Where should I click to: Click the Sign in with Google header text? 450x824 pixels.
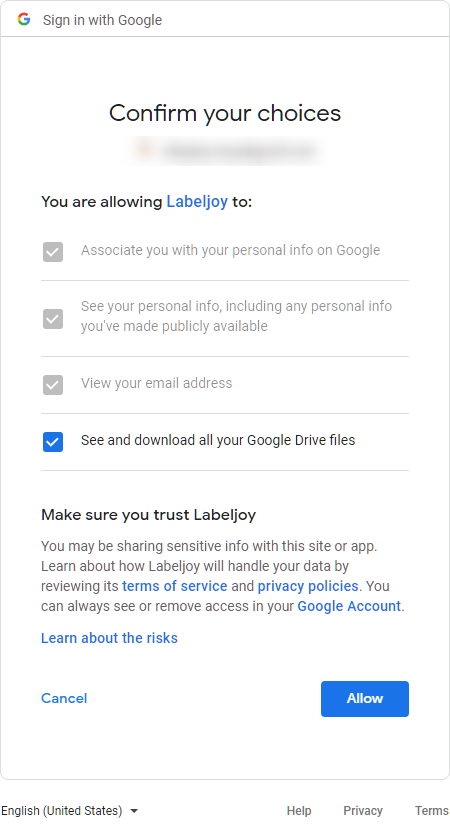click(103, 20)
